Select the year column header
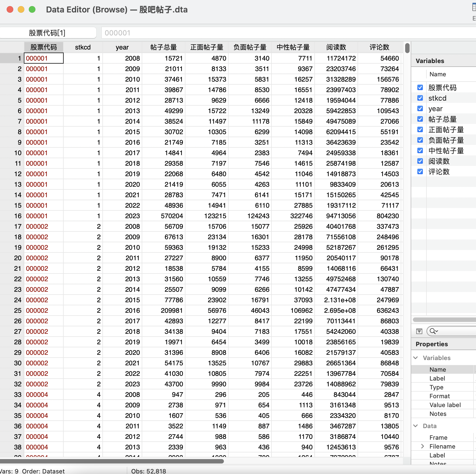The image size is (476, 474). click(122, 47)
